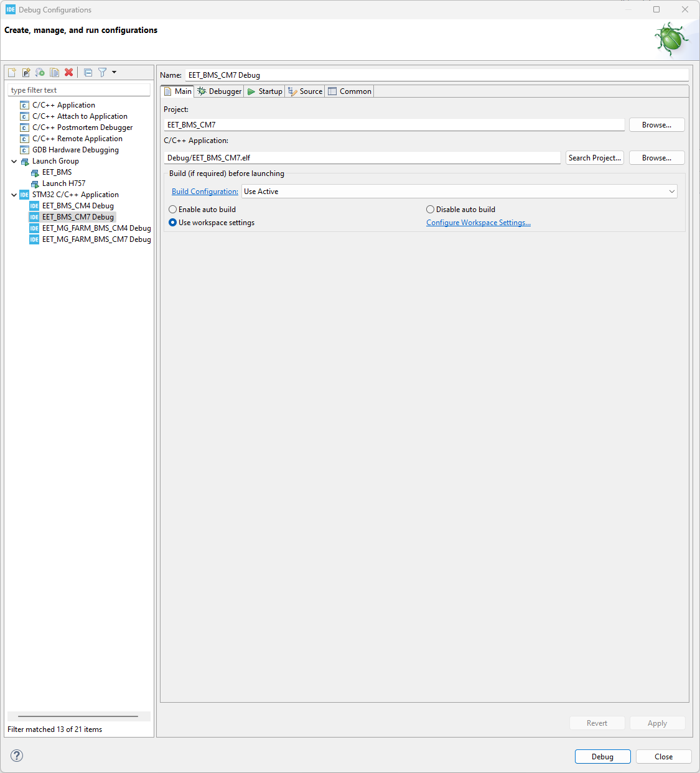
Task: Collapse all configurations in the tree
Action: [88, 72]
